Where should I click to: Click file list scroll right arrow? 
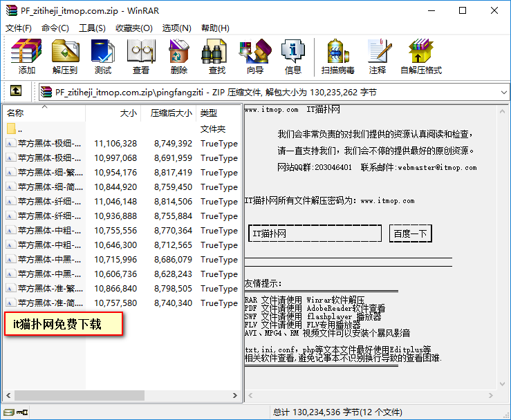tap(235, 395)
